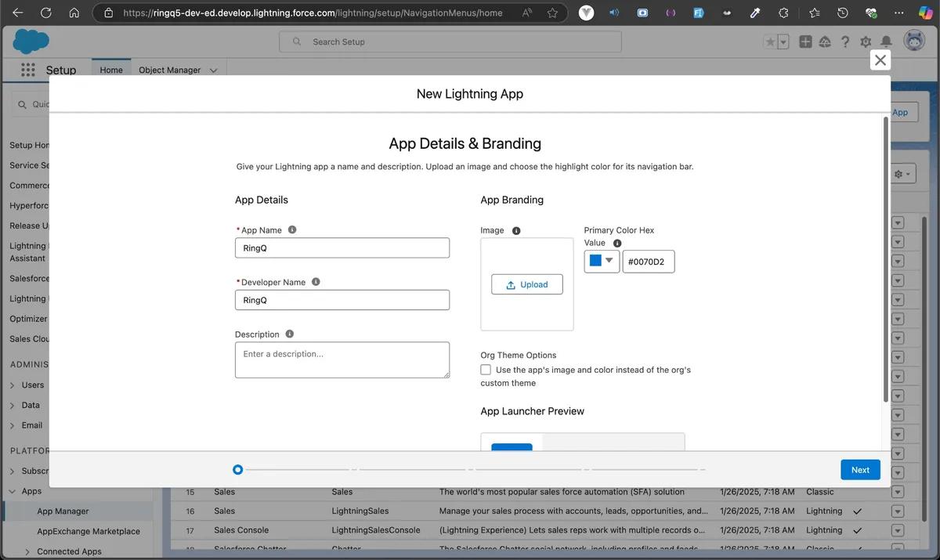The image size is (940, 560).
Task: Open the list settings gear dropdown
Action: tap(903, 174)
